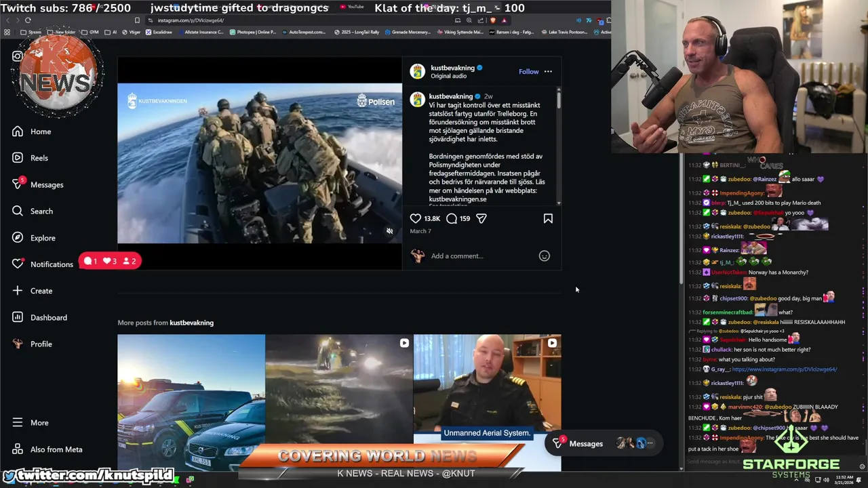Open kustbevakning link in More posts heading
Image resolution: width=868 pixels, height=488 pixels.
(192, 323)
